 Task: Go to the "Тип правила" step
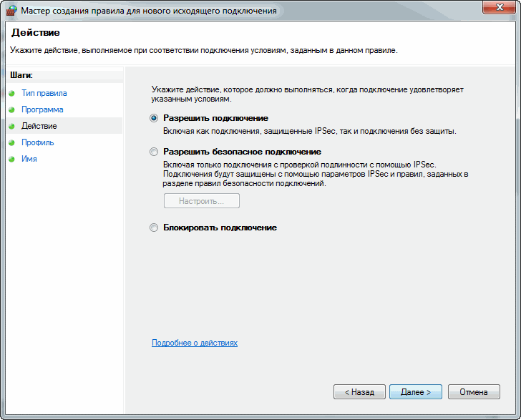(44, 93)
